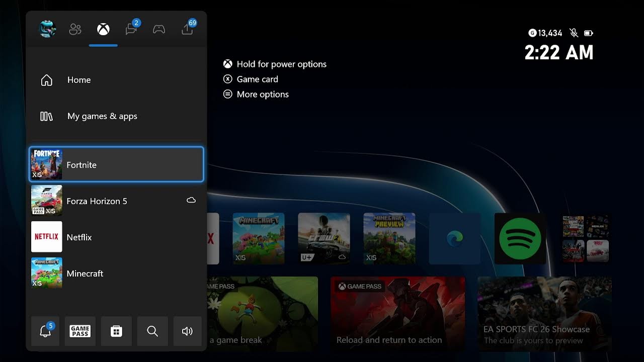Open the 'Reload and return to action' card
The height and width of the screenshot is (362, 644).
pos(398,314)
